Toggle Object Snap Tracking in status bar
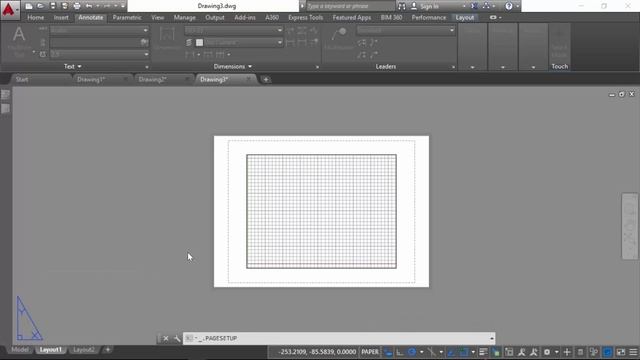The width and height of the screenshot is (640, 360). (451, 352)
